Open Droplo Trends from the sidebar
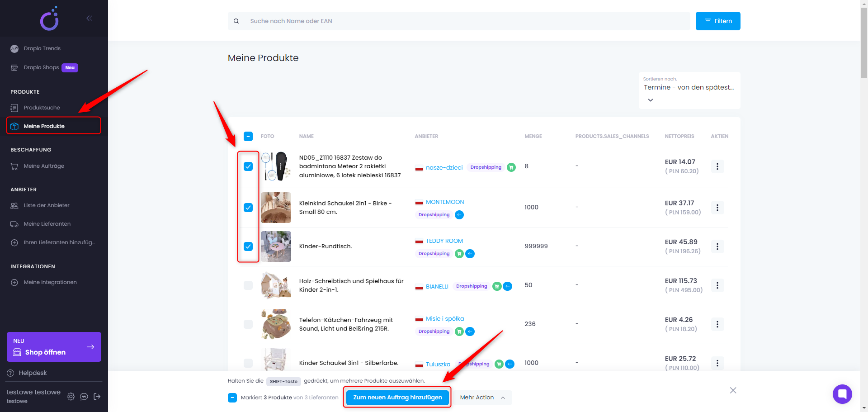The image size is (868, 412). point(42,48)
